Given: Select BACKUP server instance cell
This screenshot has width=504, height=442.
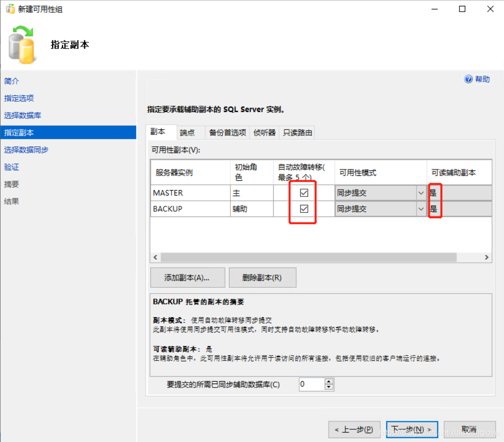Looking at the screenshot, I should [x=190, y=209].
